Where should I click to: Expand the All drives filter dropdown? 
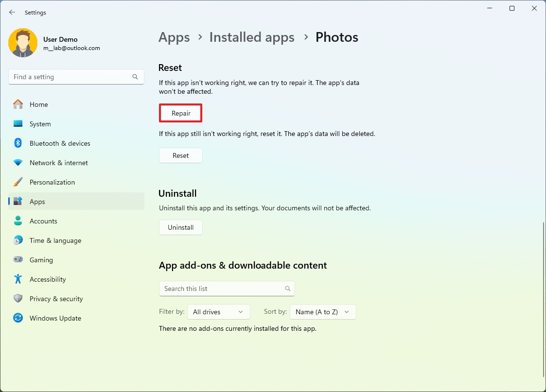[219, 312]
